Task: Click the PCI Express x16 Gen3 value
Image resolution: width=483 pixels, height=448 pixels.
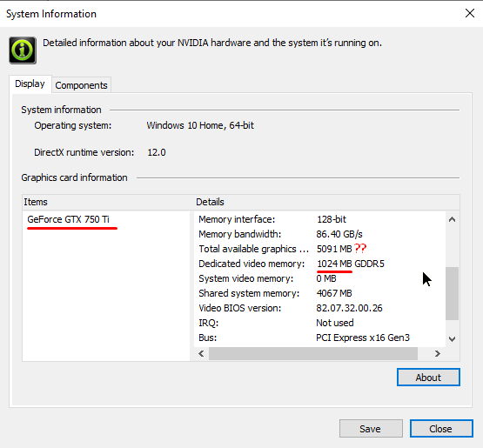Action: pos(363,338)
